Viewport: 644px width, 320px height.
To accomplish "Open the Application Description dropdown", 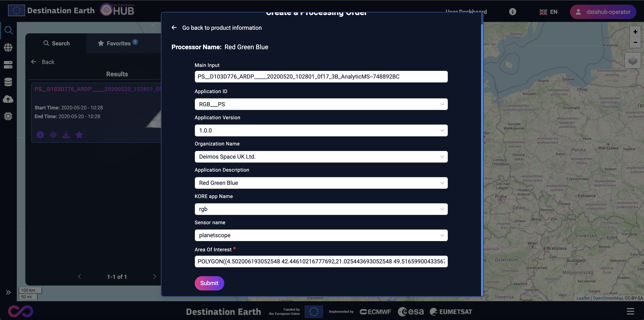I will [321, 183].
